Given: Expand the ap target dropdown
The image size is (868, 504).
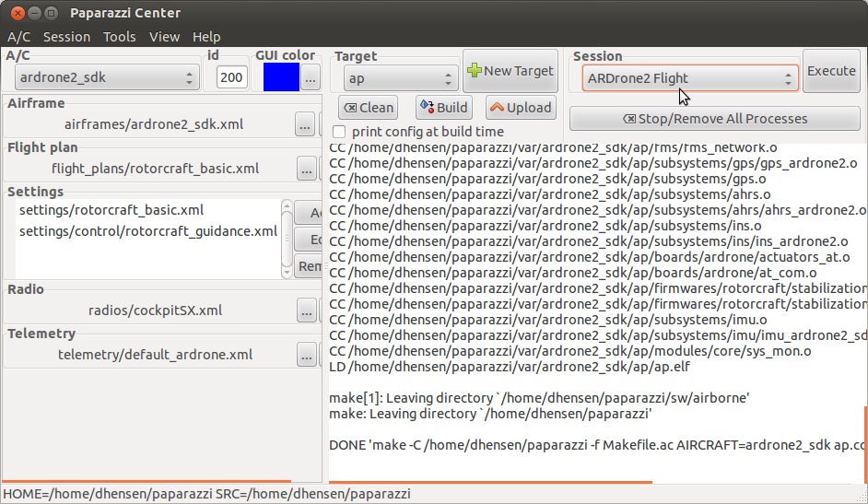Looking at the screenshot, I should [401, 78].
